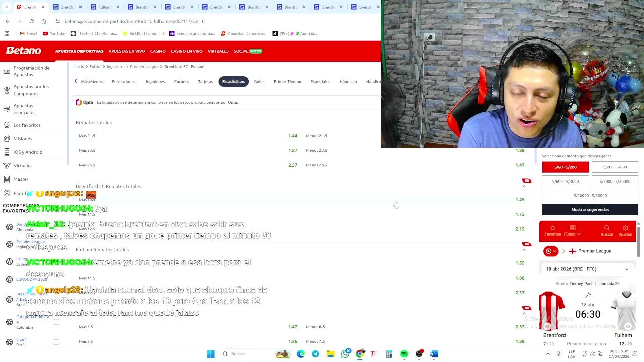Click Premier League in the breadcrumb

pyautogui.click(x=144, y=66)
